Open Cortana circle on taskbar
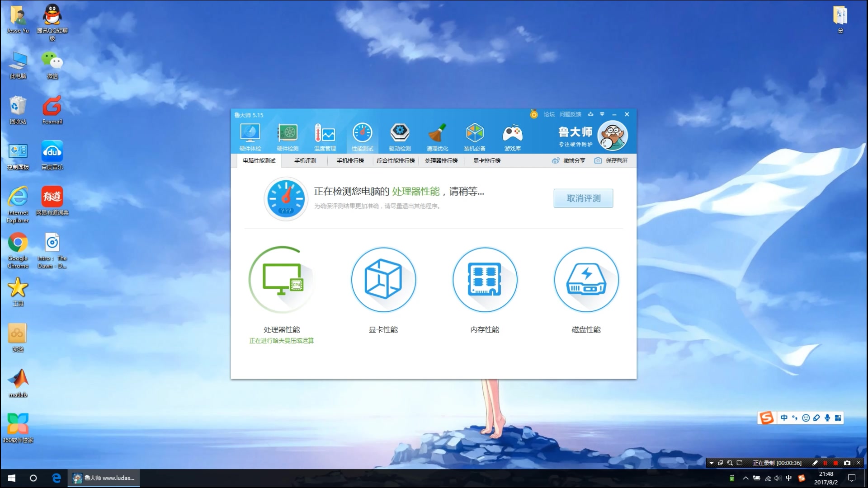The image size is (868, 488). point(33,478)
